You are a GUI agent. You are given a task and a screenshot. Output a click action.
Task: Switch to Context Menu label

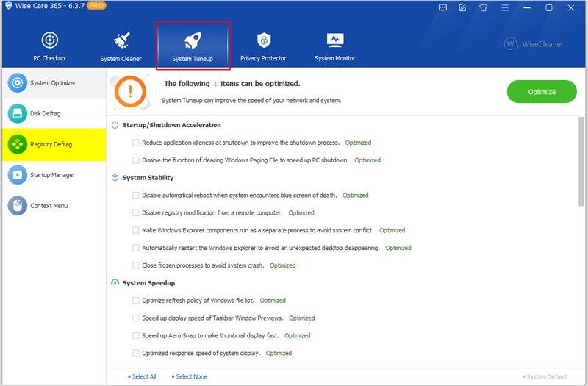[49, 206]
